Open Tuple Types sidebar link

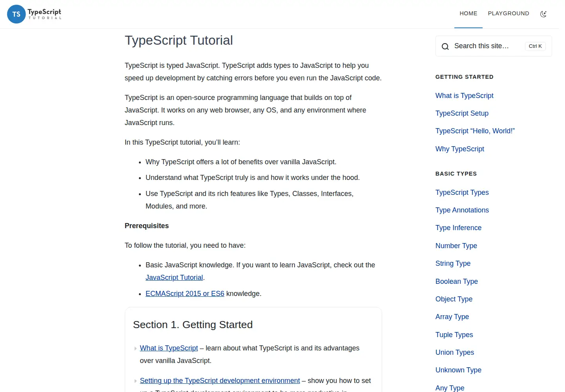click(x=454, y=335)
